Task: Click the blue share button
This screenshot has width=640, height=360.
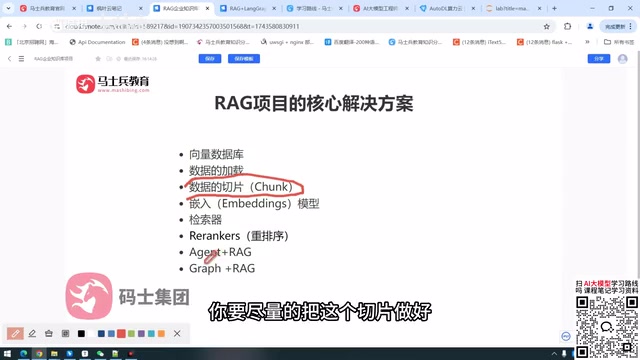Action: pyautogui.click(x=599, y=59)
